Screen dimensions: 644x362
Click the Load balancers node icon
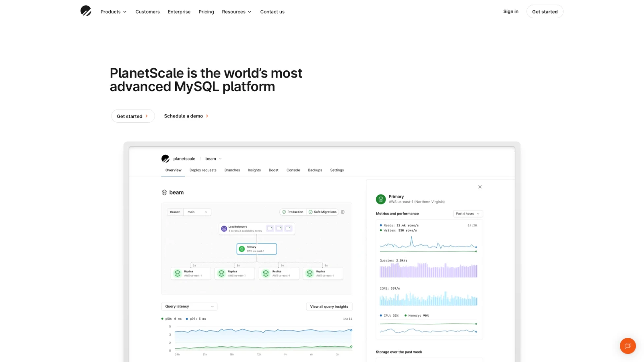tap(224, 228)
